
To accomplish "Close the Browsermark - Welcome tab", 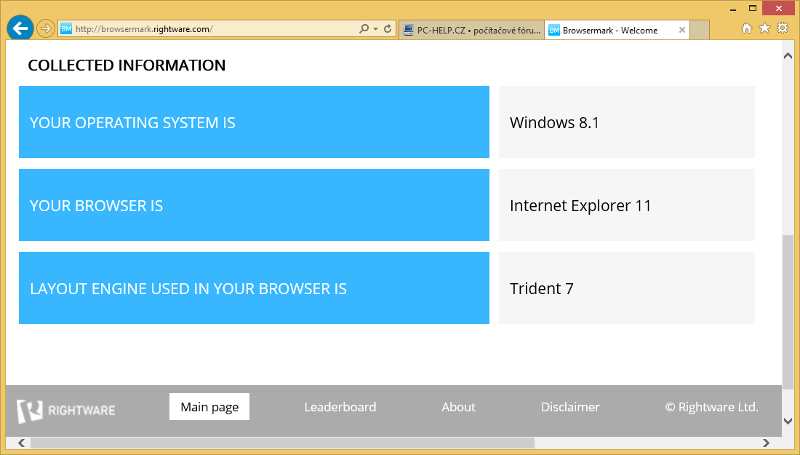I will pyautogui.click(x=682, y=30).
